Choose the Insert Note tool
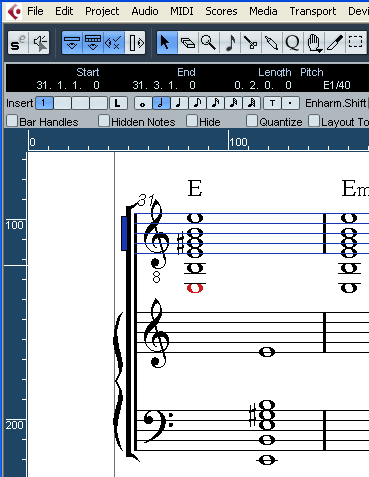Screen dimensions: 369x477 coord(230,43)
